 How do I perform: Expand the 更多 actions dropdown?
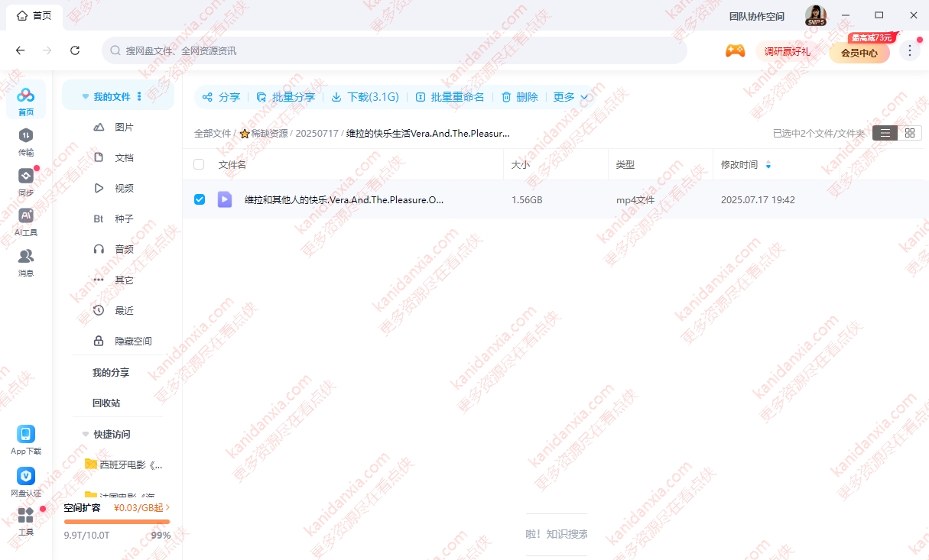(x=570, y=97)
